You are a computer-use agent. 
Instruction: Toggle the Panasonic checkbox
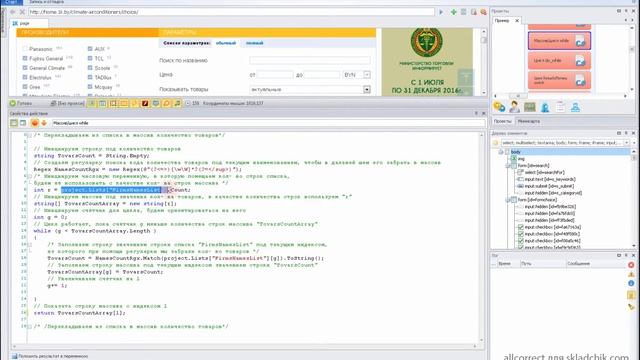(x=25, y=49)
